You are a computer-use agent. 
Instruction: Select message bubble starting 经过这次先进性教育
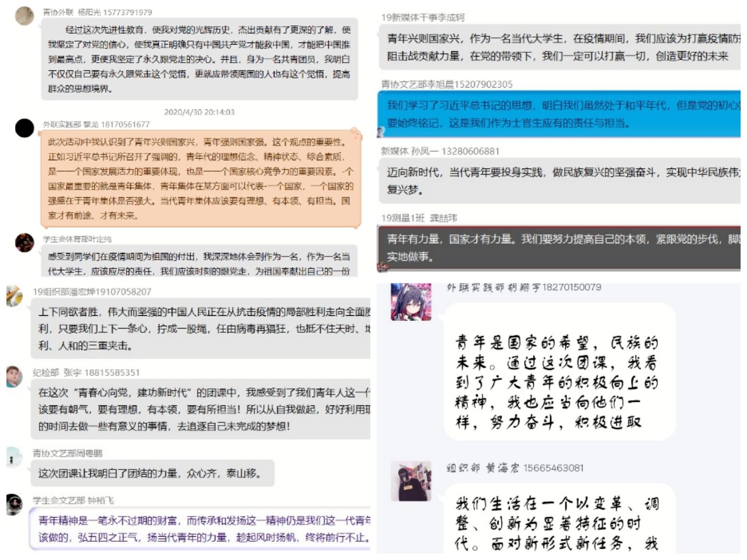(x=200, y=59)
